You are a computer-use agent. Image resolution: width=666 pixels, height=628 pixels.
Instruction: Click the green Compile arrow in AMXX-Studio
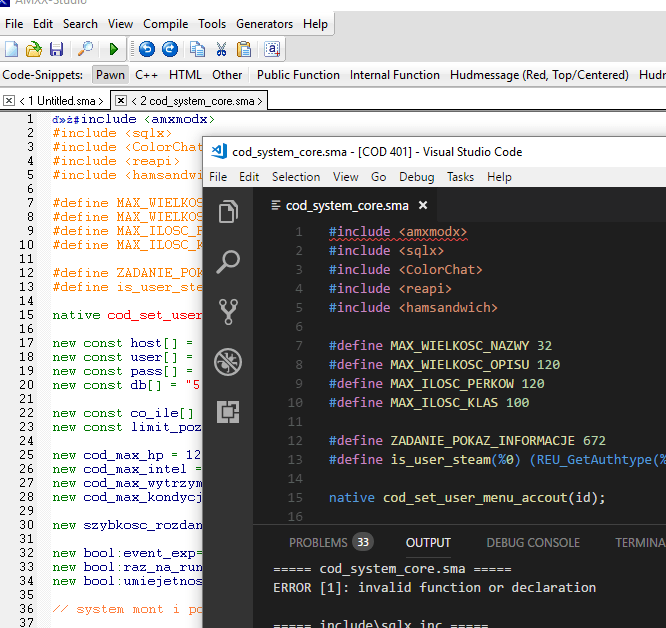tap(114, 49)
